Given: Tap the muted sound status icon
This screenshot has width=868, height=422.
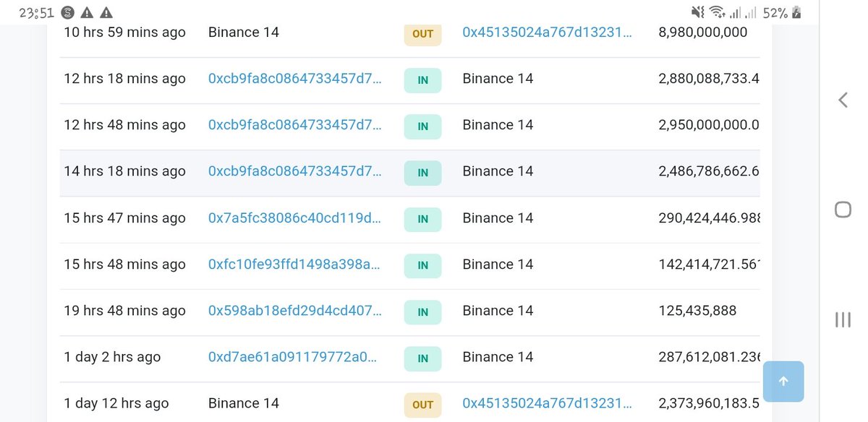Looking at the screenshot, I should pyautogui.click(x=697, y=12).
